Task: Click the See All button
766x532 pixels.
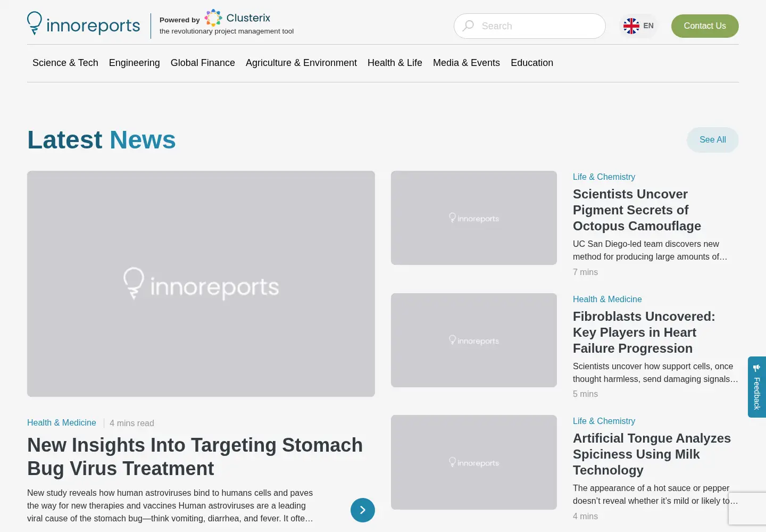Action: coord(713,140)
